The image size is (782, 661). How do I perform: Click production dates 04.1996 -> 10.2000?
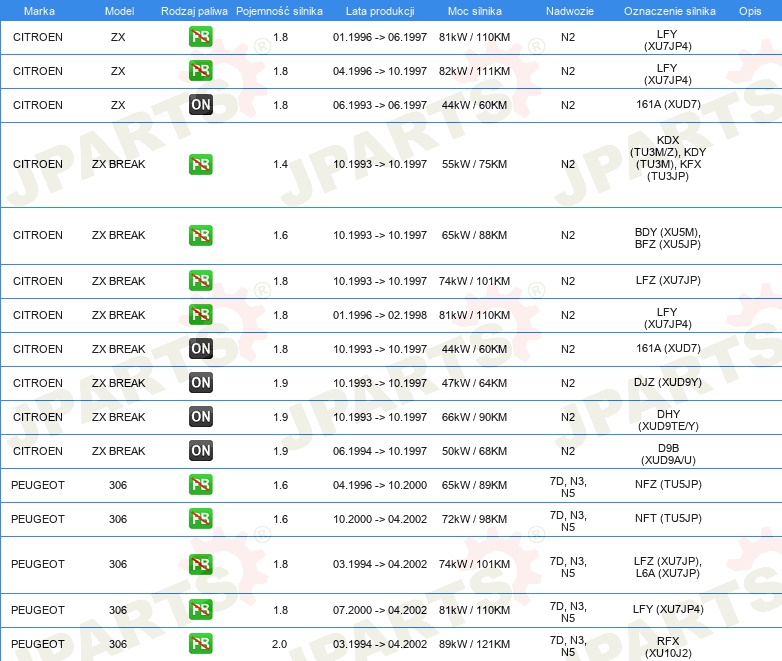[x=380, y=484]
